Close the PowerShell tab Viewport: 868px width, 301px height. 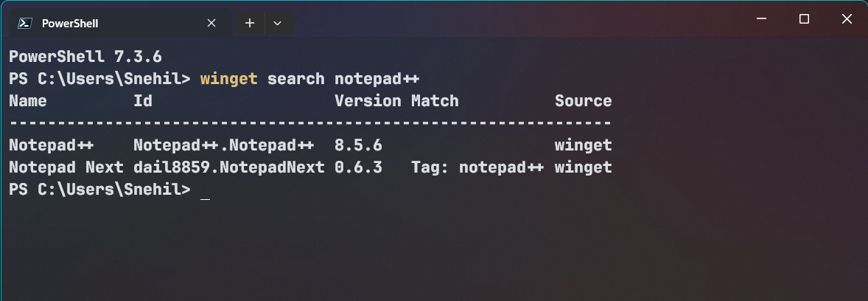point(211,23)
